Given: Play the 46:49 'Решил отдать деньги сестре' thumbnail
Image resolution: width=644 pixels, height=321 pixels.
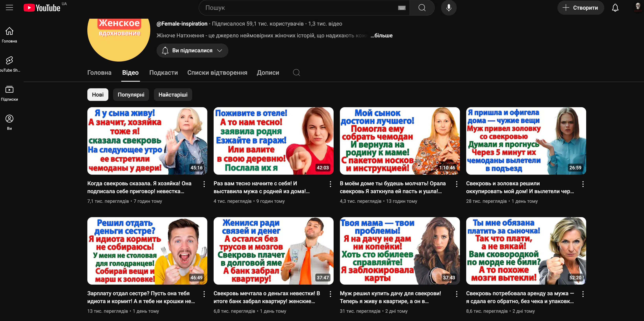Looking at the screenshot, I should coord(147,251).
